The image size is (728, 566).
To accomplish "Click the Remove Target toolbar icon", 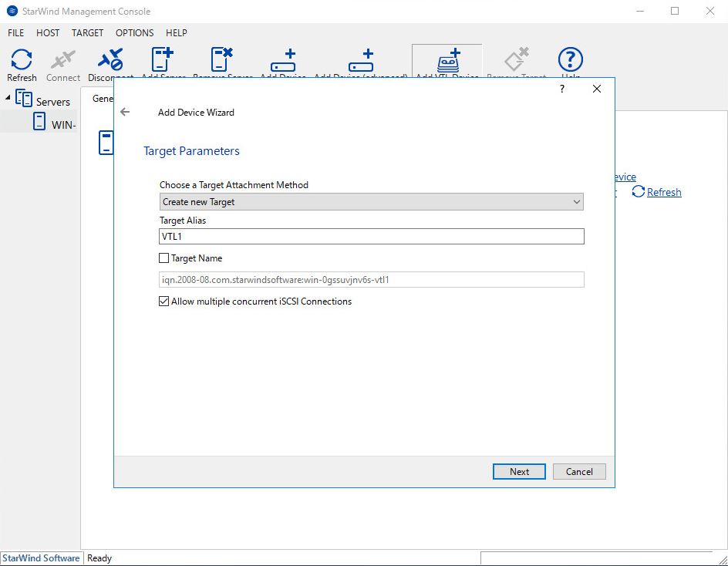I will (x=516, y=59).
